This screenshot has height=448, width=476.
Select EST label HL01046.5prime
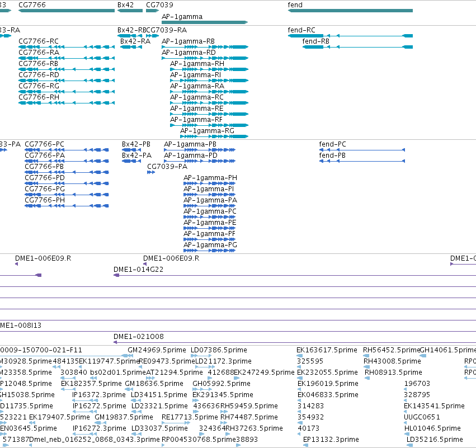[x=432, y=428]
